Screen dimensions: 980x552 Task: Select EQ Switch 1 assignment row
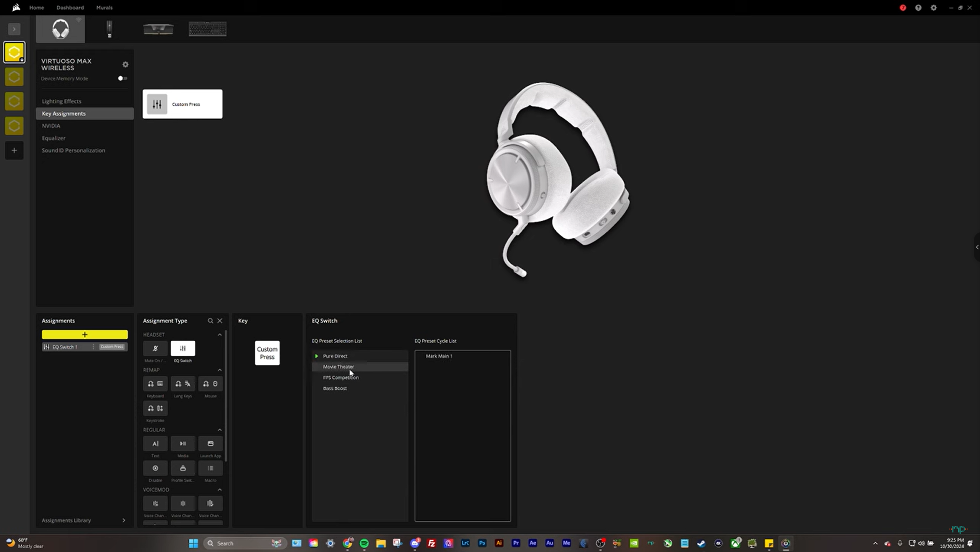click(85, 347)
